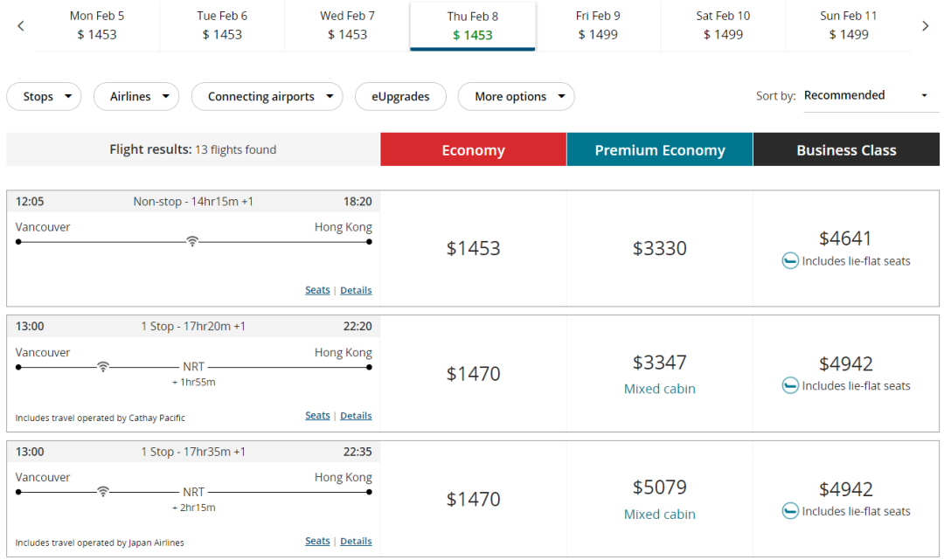Click Wi-Fi icon on non-stop flight
Viewport: 944px width, 560px height.
point(192,241)
